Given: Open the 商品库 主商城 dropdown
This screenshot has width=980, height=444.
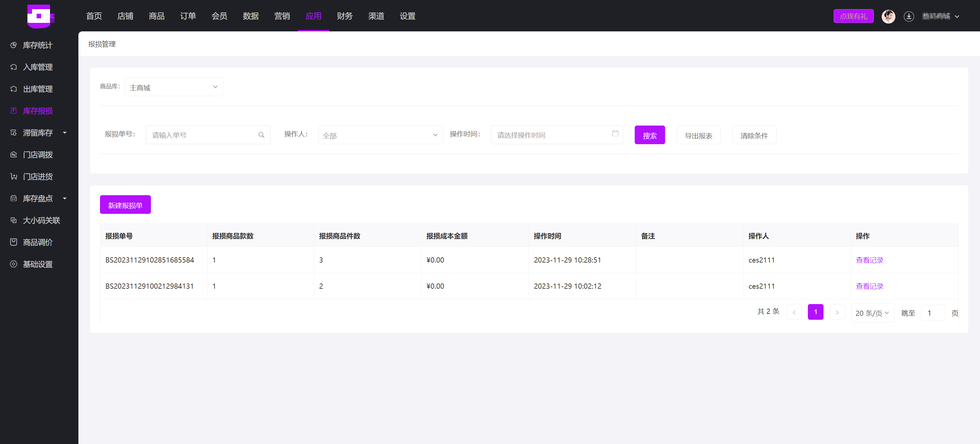Looking at the screenshot, I should 174,87.
